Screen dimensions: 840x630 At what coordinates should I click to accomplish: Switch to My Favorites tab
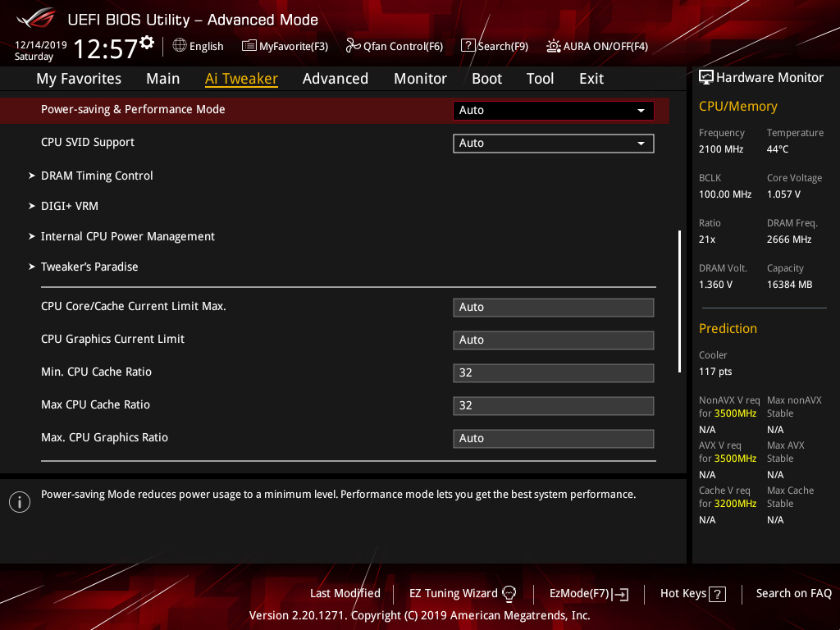(79, 79)
